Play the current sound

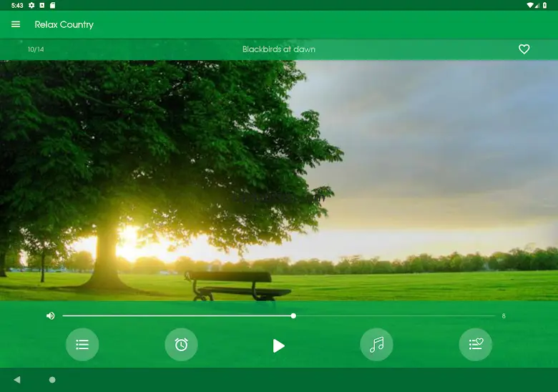279,346
